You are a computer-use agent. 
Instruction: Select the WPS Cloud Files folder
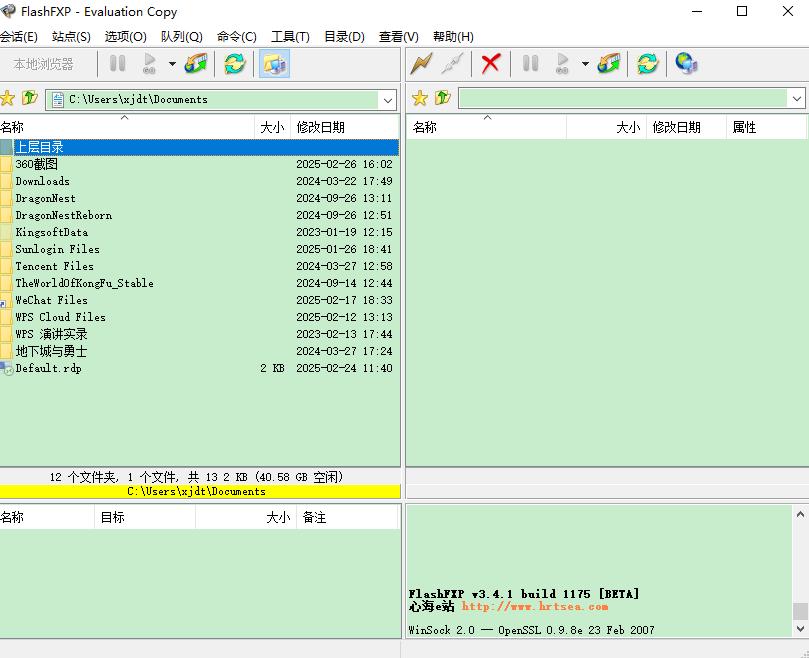200,317
